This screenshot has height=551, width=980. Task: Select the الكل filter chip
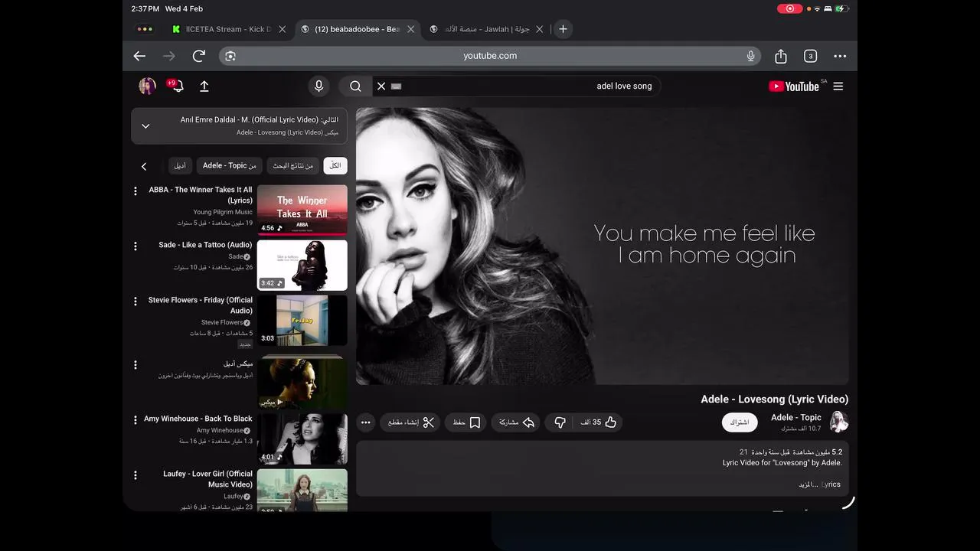point(335,166)
